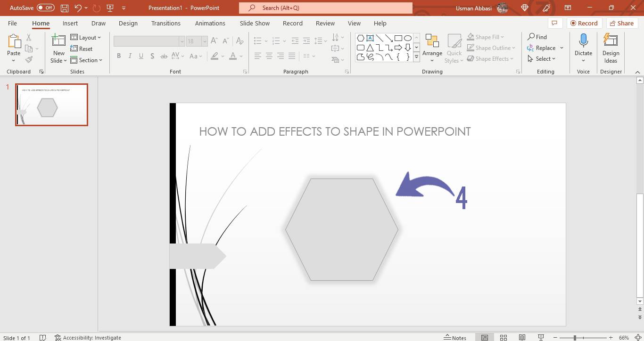The image size is (644, 341).
Task: Select the Oval shape in gallery
Action: (408, 38)
